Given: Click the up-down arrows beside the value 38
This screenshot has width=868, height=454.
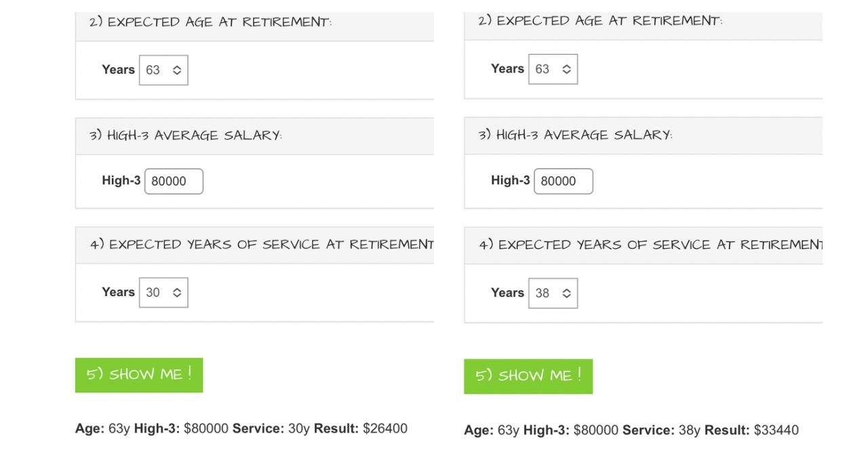Looking at the screenshot, I should tap(566, 293).
